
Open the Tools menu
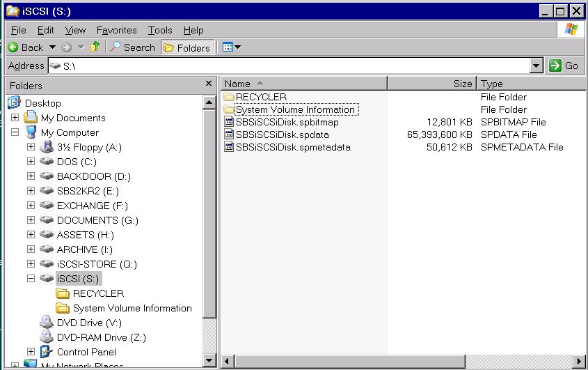160,30
